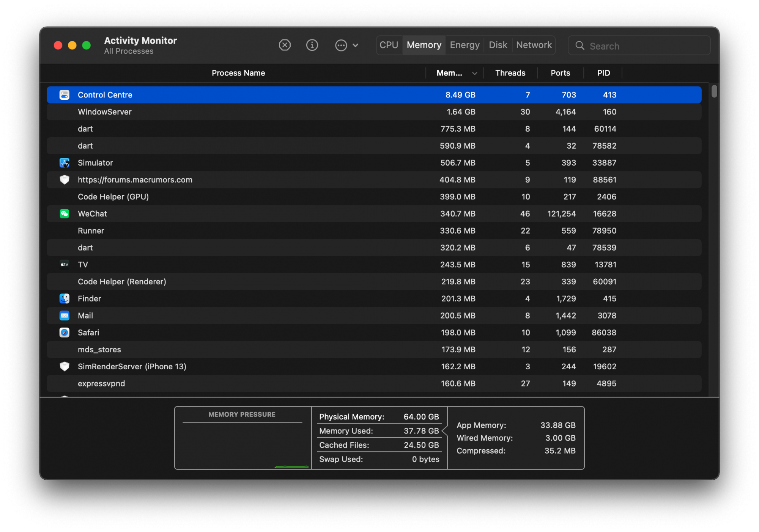759x532 pixels.
Task: Open the Energy tab
Action: point(465,45)
